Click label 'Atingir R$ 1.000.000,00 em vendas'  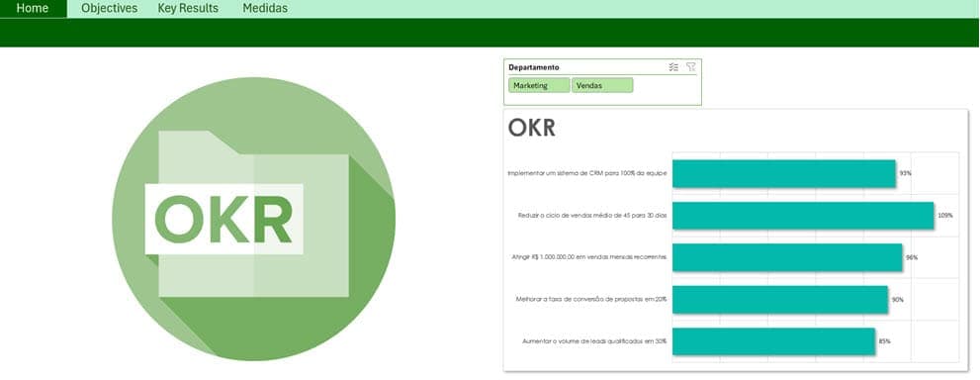pyautogui.click(x=589, y=257)
